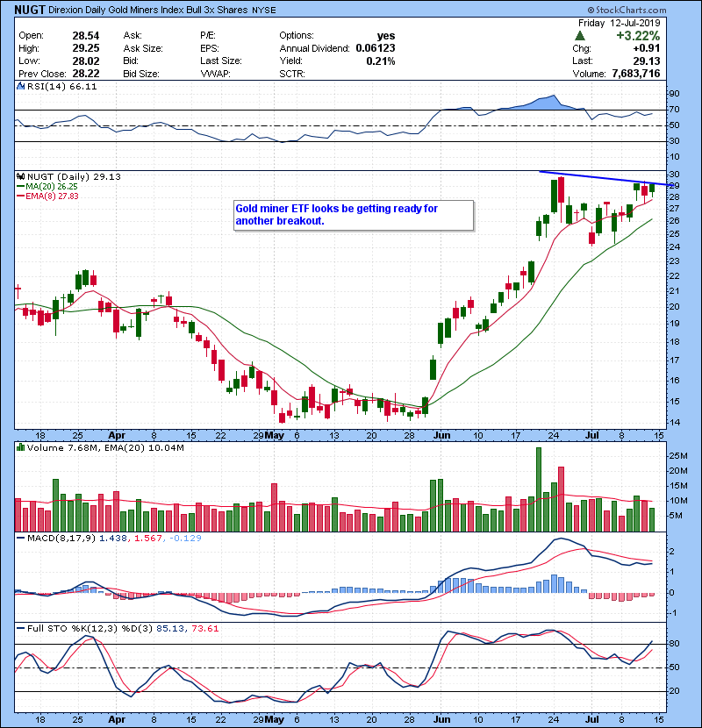Viewport: 702px width, 728px height.
Task: Click the VWAP label
Action: (215, 74)
